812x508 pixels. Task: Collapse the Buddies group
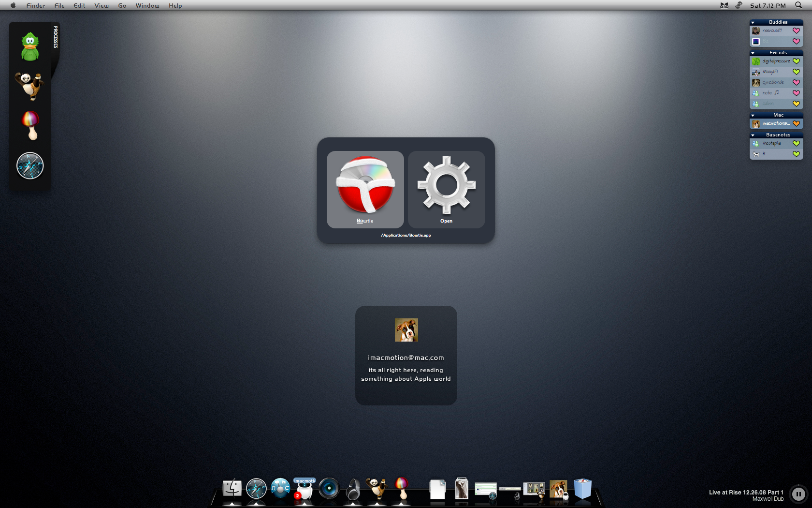pos(753,22)
